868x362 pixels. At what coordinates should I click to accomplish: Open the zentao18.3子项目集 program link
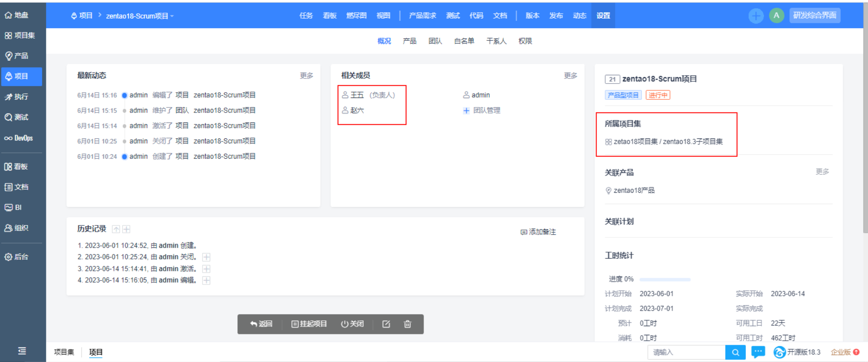[693, 142]
